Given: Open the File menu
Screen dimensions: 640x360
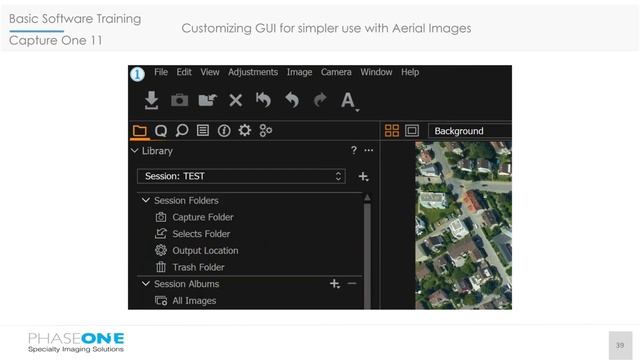Looking at the screenshot, I should pyautogui.click(x=161, y=72).
